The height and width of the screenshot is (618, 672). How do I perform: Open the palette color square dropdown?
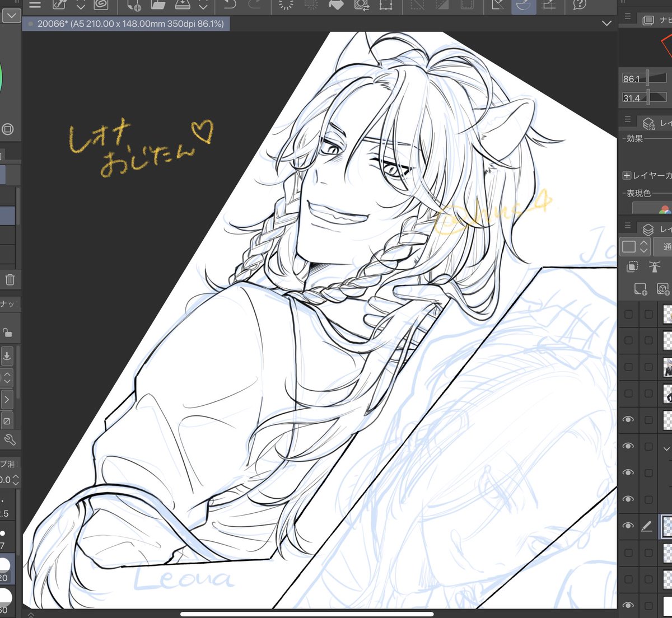635,246
